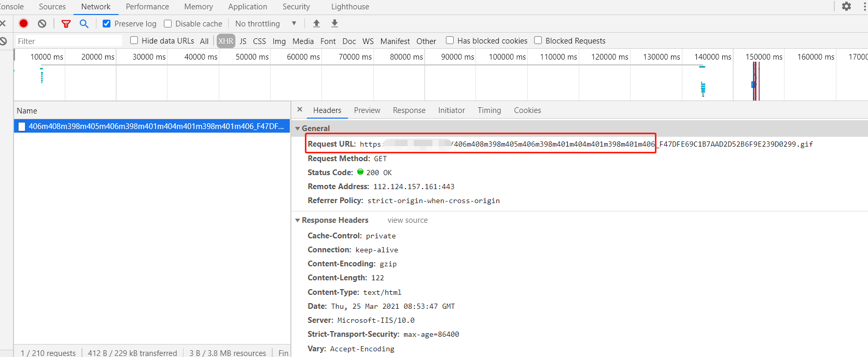Open the No throttling dropdown
Viewport: 868px width, 357px height.
265,23
